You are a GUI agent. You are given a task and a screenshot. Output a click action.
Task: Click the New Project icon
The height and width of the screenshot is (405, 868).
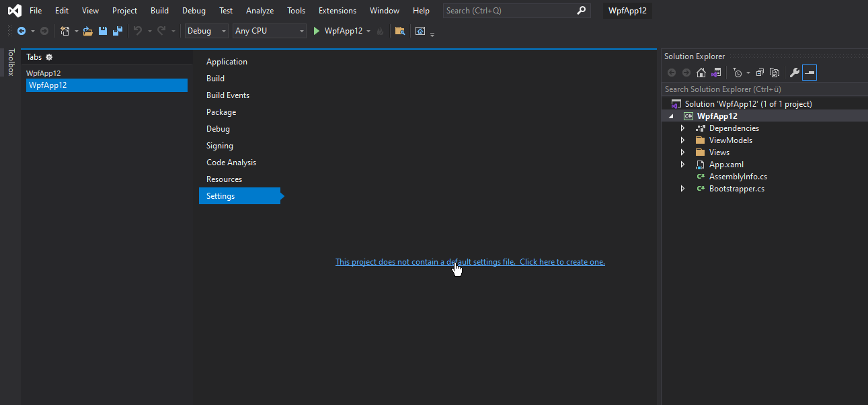[65, 31]
